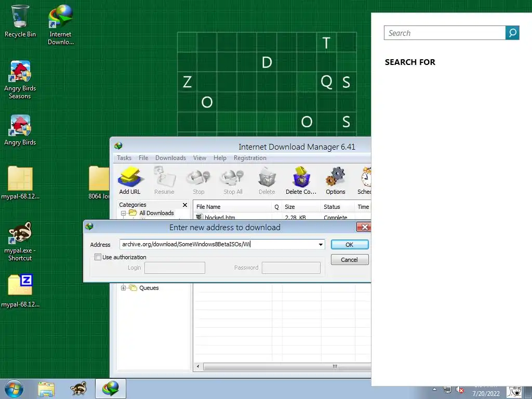Click the network tray icon
This screenshot has height=399, width=532.
click(447, 390)
